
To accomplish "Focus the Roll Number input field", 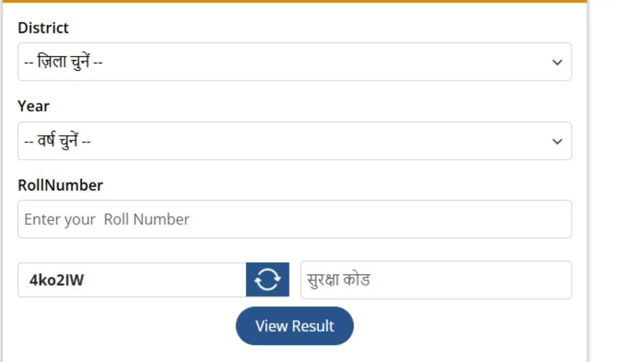I will (x=294, y=219).
